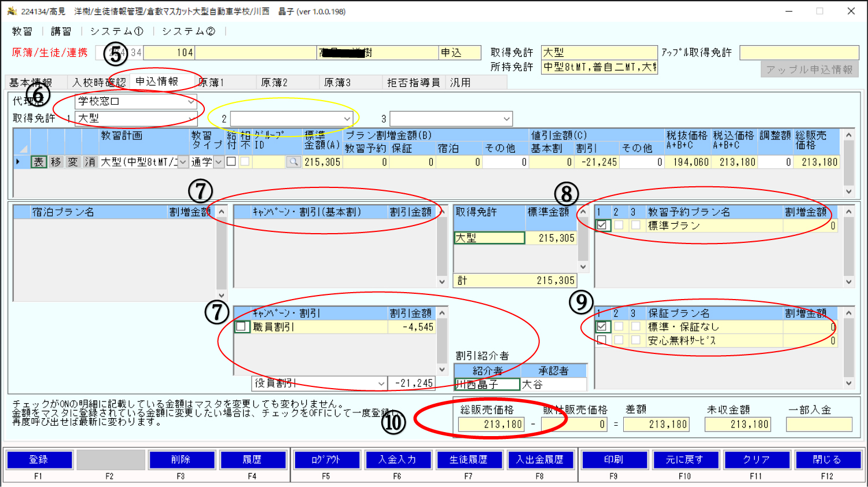Screen dimensions: 868x487
Task: Open the 役員割引 discount dropdown
Action: pos(381,383)
